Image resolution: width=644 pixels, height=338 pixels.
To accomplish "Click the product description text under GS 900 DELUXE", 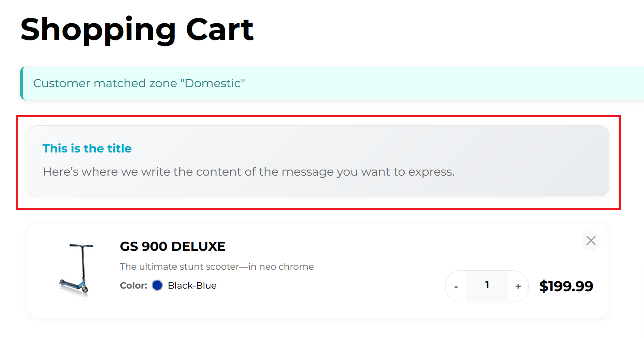I will [217, 266].
